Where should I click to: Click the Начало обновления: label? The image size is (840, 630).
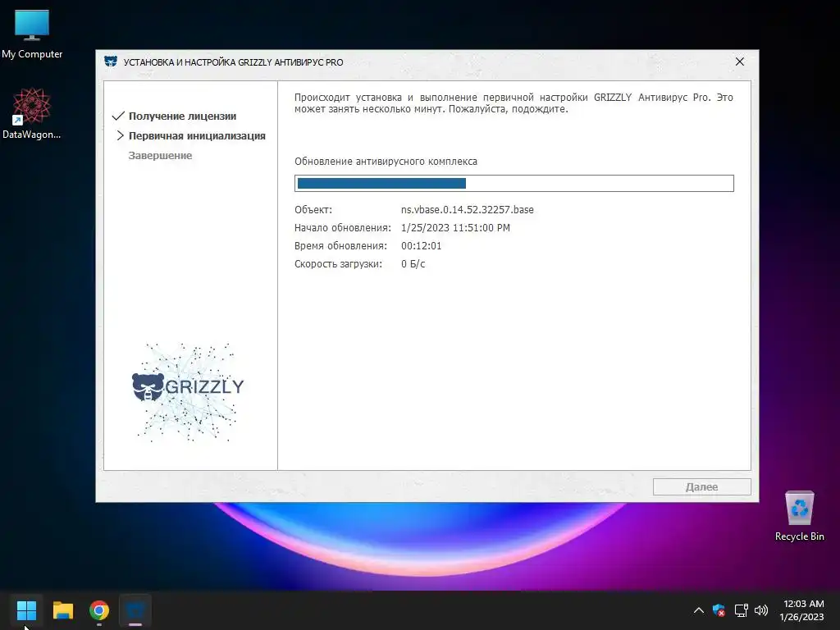[342, 228]
